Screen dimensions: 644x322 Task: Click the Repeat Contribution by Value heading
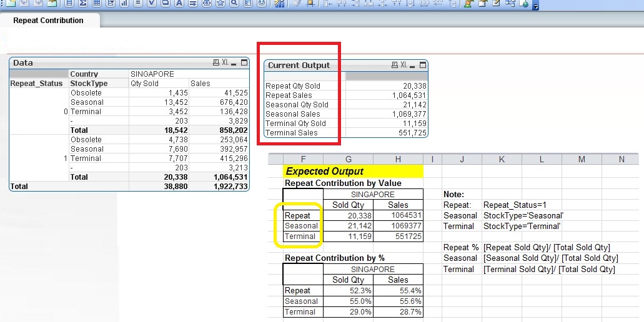coord(344,183)
